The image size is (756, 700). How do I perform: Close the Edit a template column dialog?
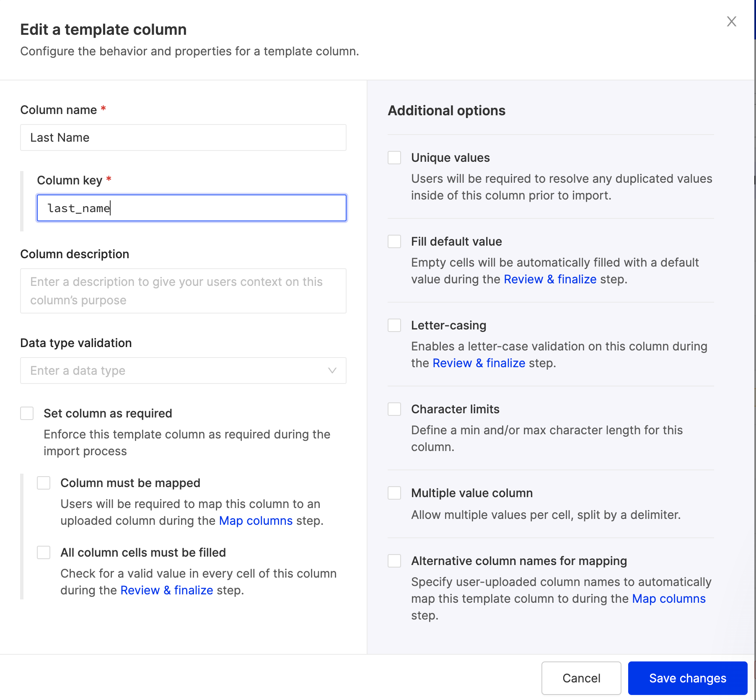(731, 21)
